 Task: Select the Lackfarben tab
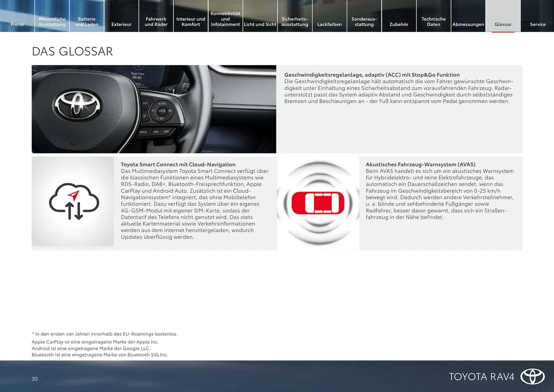pyautogui.click(x=329, y=24)
